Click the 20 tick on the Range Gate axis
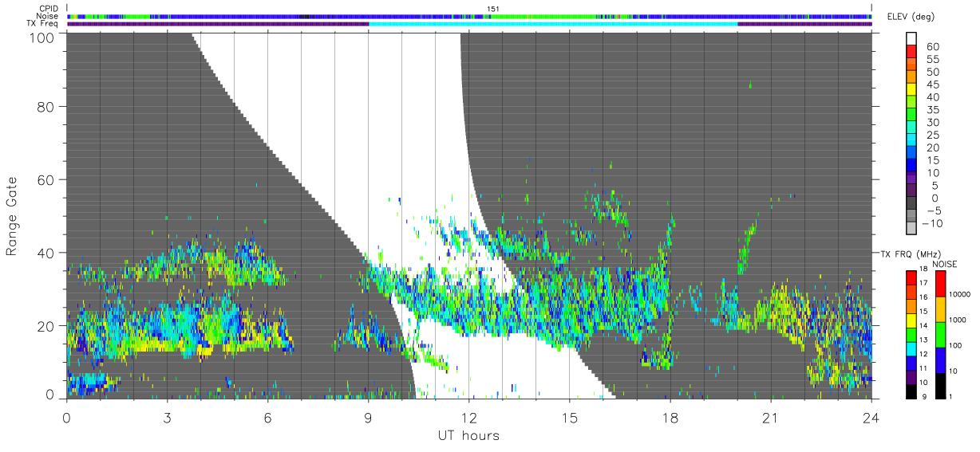The height and width of the screenshot is (452, 980). (46, 326)
